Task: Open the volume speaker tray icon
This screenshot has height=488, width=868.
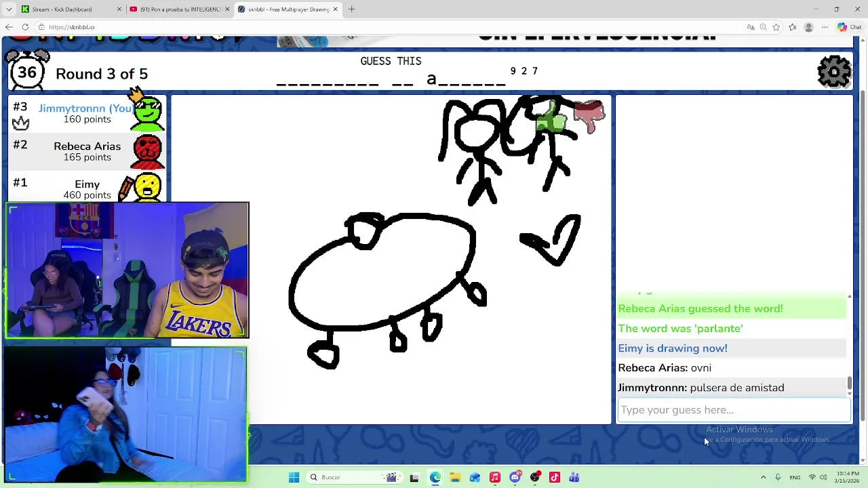Action: tap(825, 477)
